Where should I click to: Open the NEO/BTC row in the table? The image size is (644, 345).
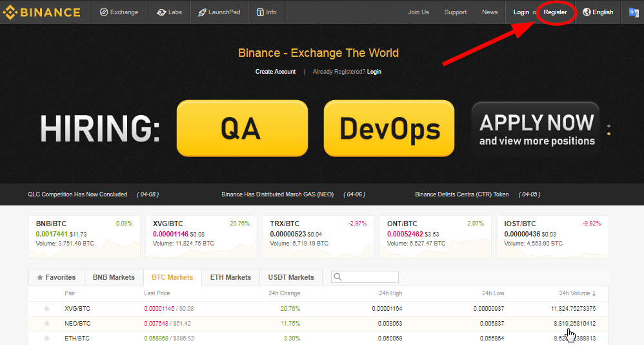[x=318, y=323]
